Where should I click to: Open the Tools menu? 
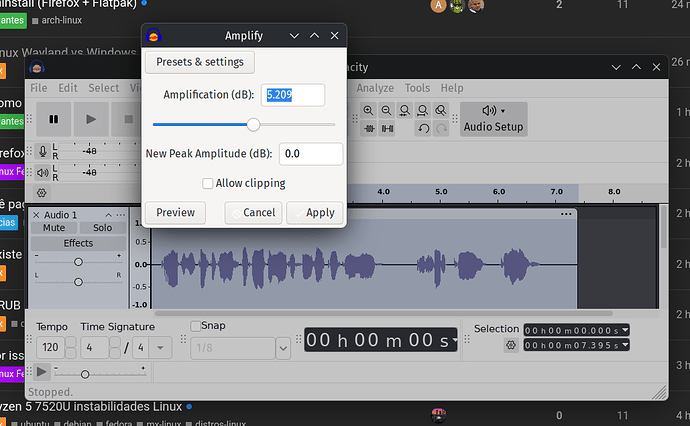coord(417,88)
